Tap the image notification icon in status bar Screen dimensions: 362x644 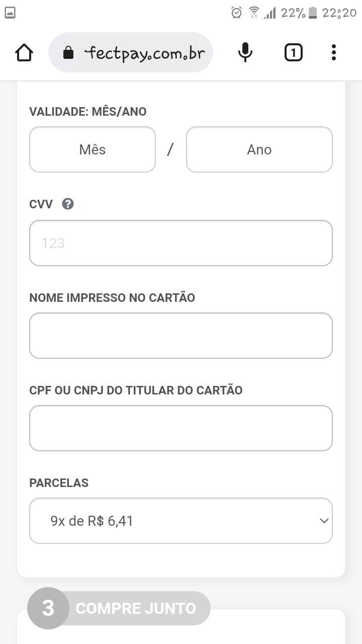pos(10,13)
